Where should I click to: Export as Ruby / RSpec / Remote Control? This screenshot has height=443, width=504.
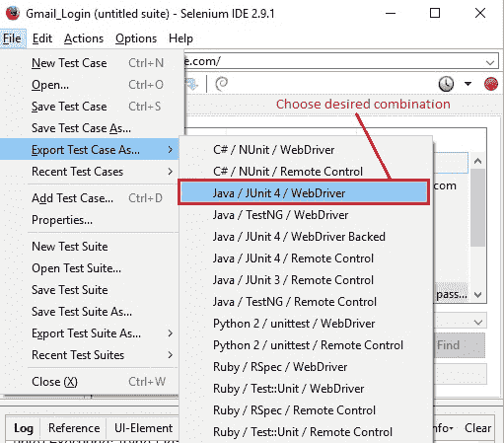pyautogui.click(x=306, y=410)
